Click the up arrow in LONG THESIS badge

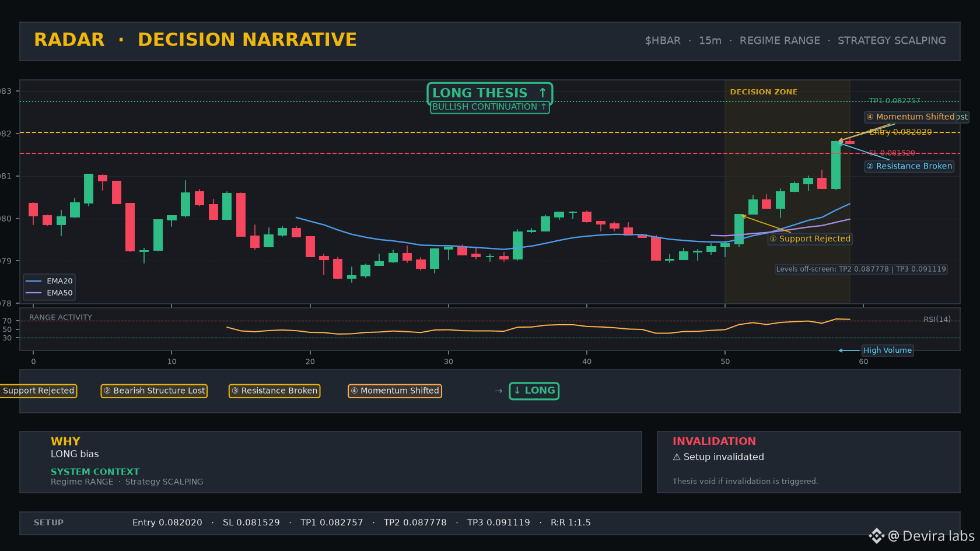tap(542, 93)
